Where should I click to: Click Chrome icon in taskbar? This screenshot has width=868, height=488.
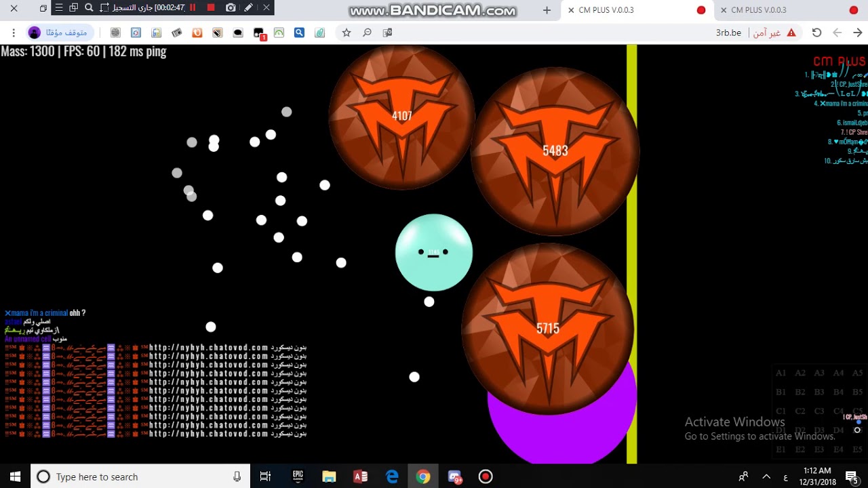coord(423,476)
